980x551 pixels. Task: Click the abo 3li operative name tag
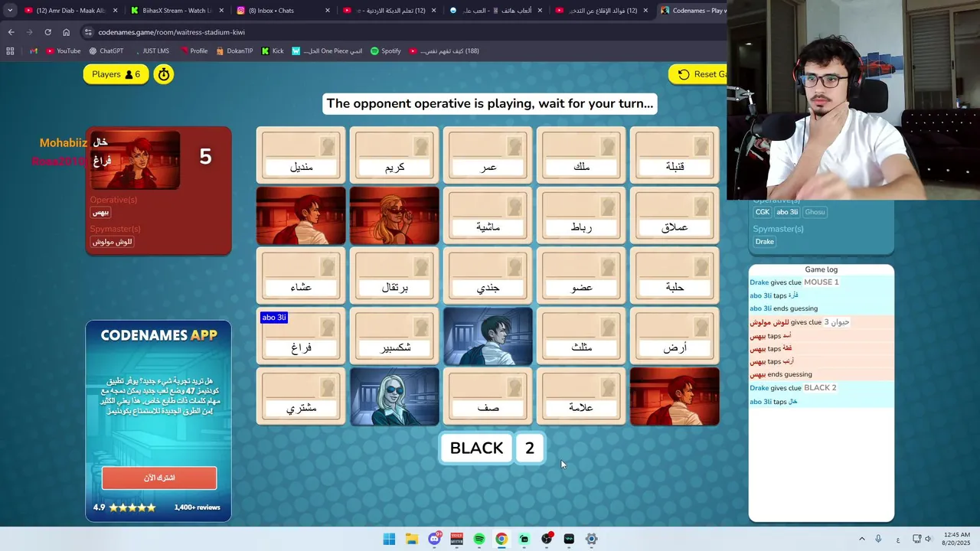tap(787, 212)
